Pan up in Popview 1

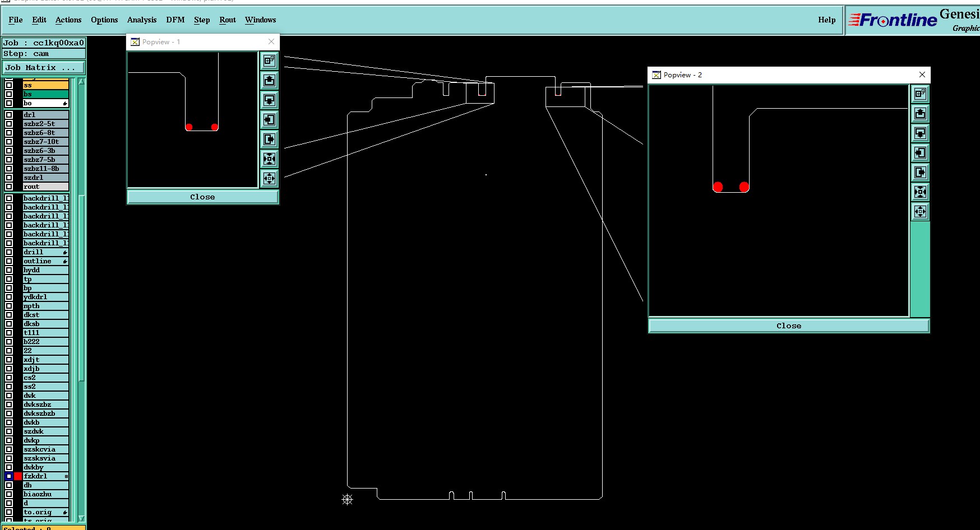pyautogui.click(x=270, y=80)
